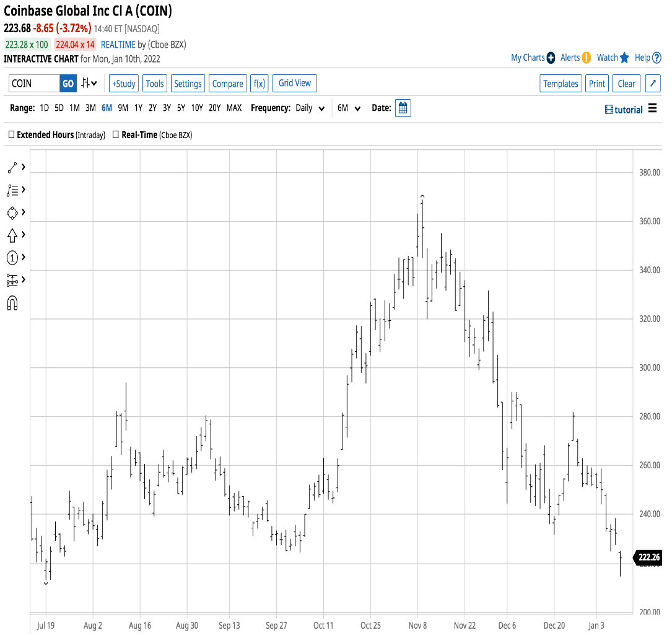
Task: Toggle the magnet snap tool
Action: tap(12, 303)
